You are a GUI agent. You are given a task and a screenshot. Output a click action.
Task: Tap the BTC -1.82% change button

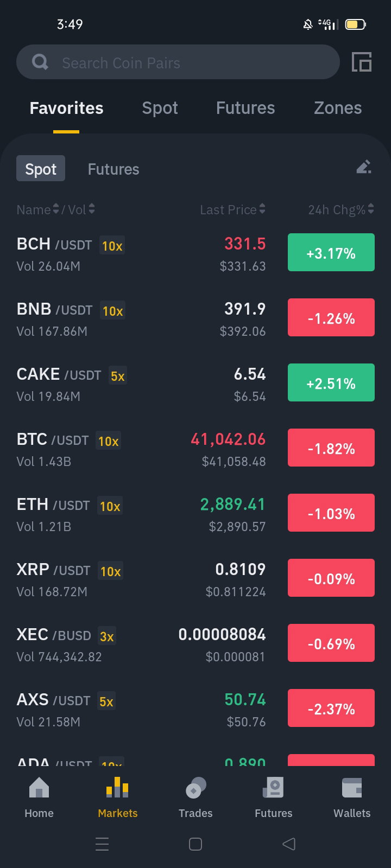tap(331, 448)
